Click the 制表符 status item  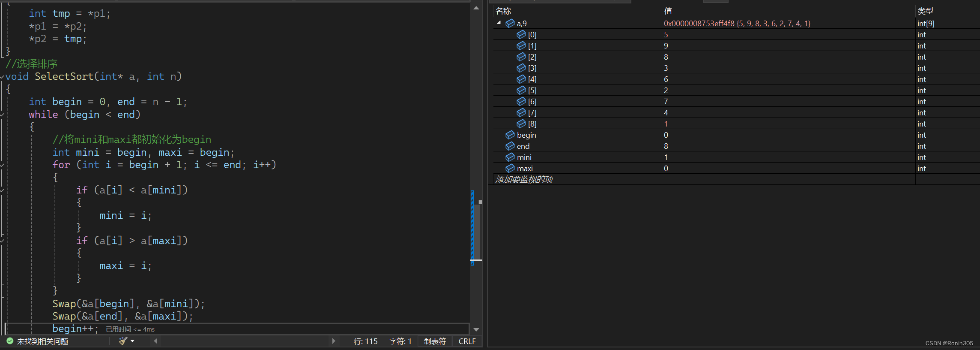point(435,341)
